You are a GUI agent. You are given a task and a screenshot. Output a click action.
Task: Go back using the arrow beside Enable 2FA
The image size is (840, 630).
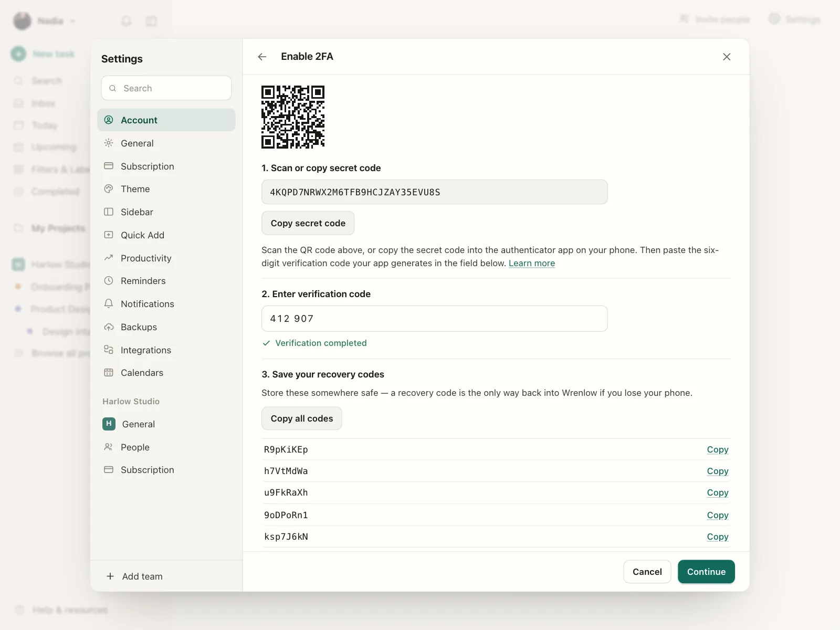tap(262, 57)
